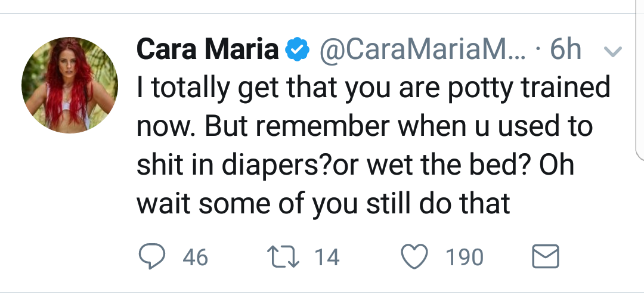Open Cara Maria's red-haired profile picture
644x301 pixels.
click(70, 85)
